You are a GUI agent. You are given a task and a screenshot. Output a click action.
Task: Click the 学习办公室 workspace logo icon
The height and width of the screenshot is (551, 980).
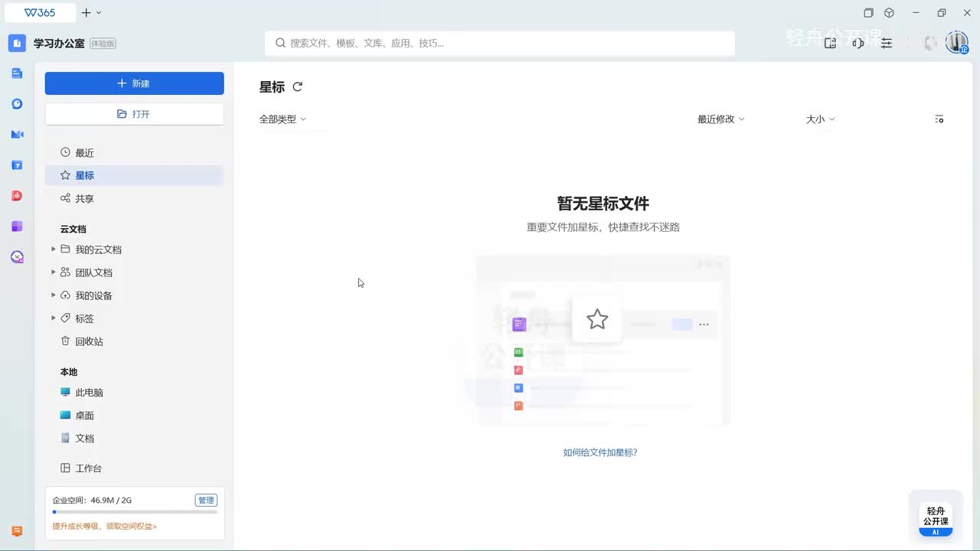[x=17, y=44]
